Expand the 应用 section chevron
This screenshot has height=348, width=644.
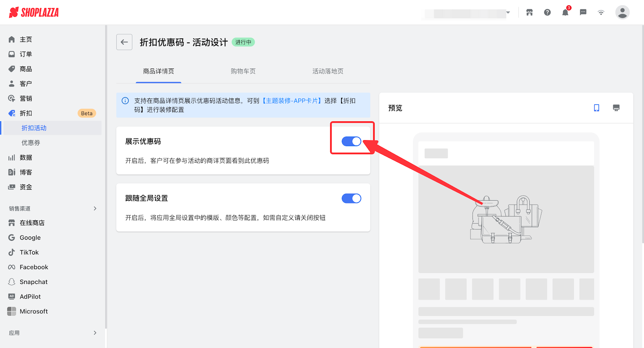coord(95,333)
